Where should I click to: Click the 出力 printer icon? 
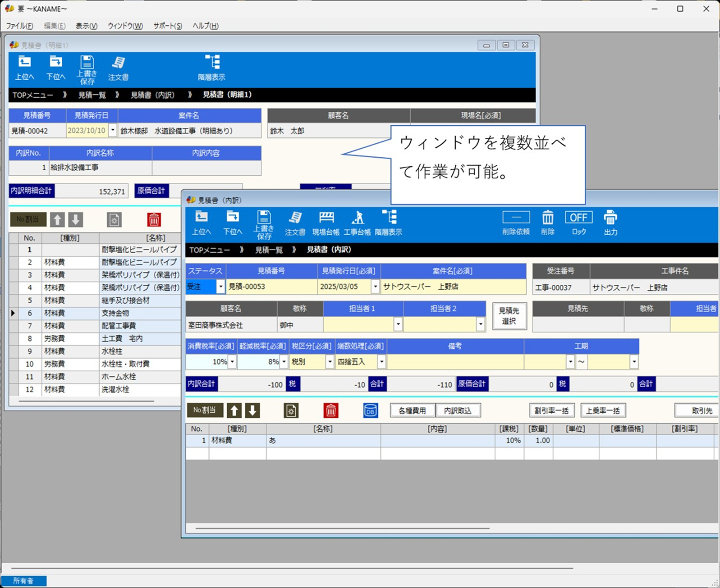point(610,223)
